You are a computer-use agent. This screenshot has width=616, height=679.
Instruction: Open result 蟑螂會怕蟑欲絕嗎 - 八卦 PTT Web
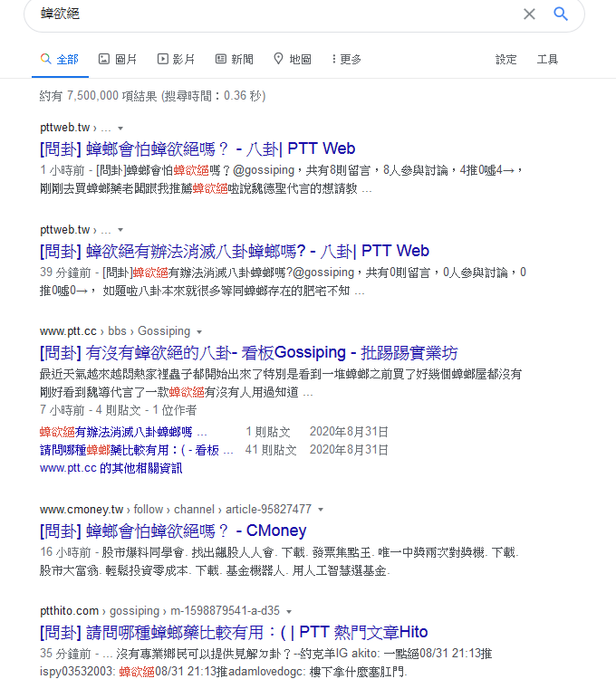(197, 149)
